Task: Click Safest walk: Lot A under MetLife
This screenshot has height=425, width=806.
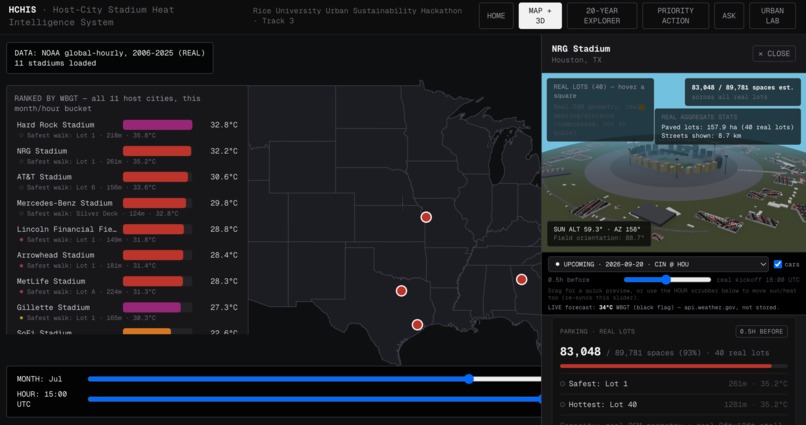Action: (x=91, y=292)
